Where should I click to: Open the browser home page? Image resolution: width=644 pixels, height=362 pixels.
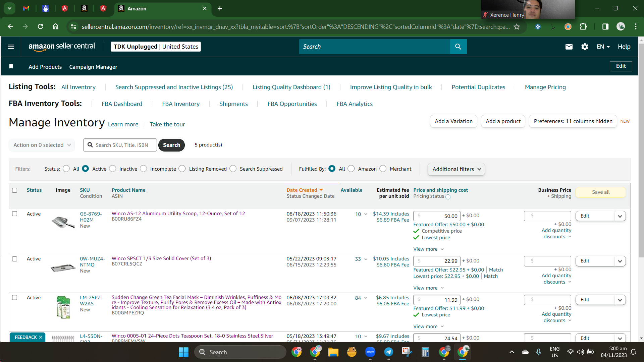pos(56,26)
